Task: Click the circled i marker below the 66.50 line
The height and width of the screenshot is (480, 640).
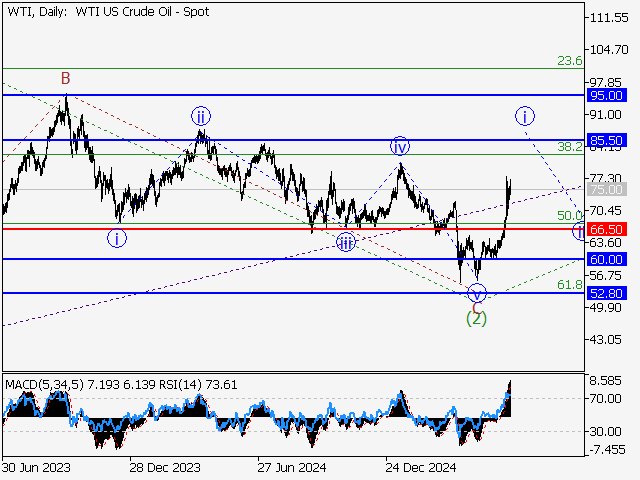Action: coord(117,238)
